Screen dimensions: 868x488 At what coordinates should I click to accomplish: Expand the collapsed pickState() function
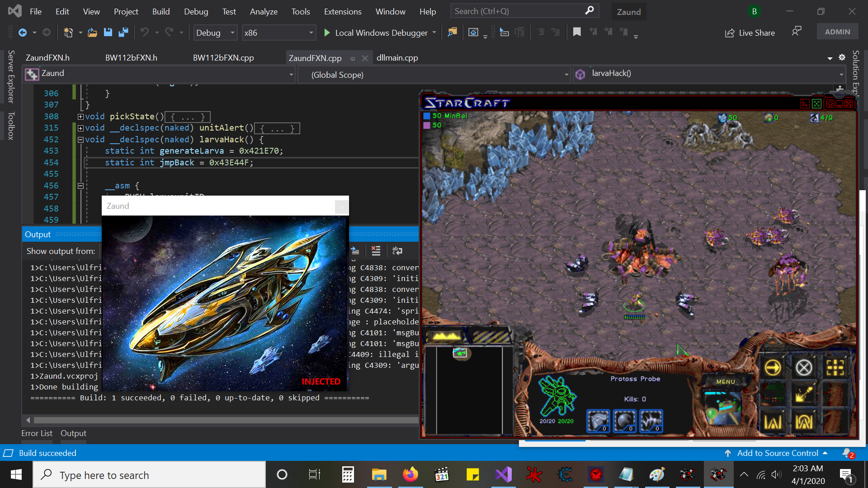[x=80, y=117]
